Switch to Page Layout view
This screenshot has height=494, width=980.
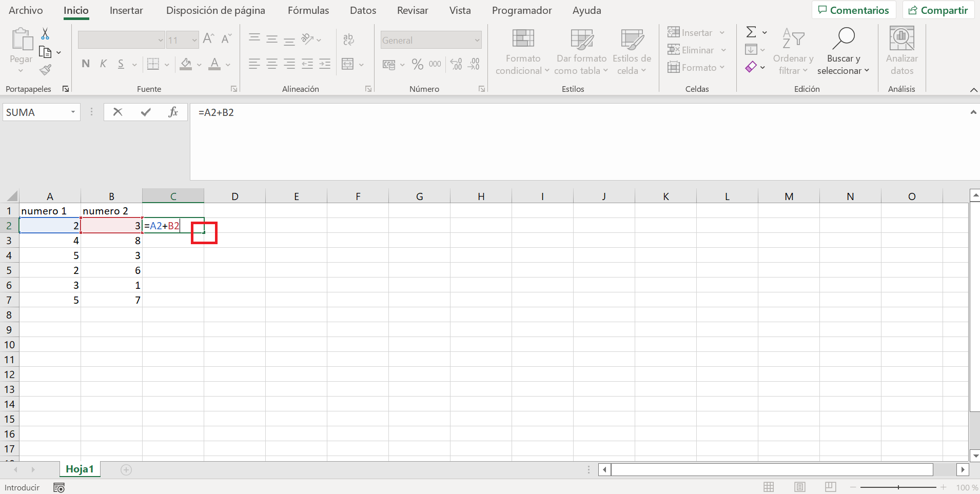(x=799, y=487)
